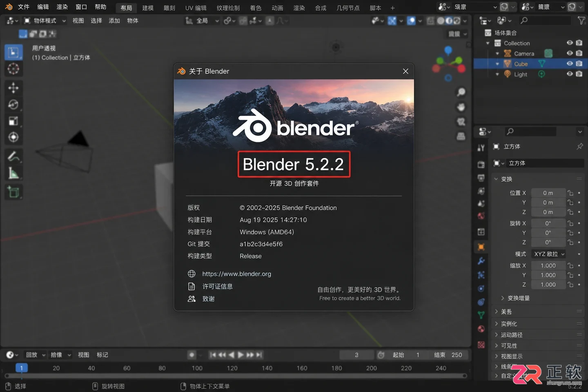588x392 pixels.
Task: Hide the Cube object using its eye icon
Action: 570,63
